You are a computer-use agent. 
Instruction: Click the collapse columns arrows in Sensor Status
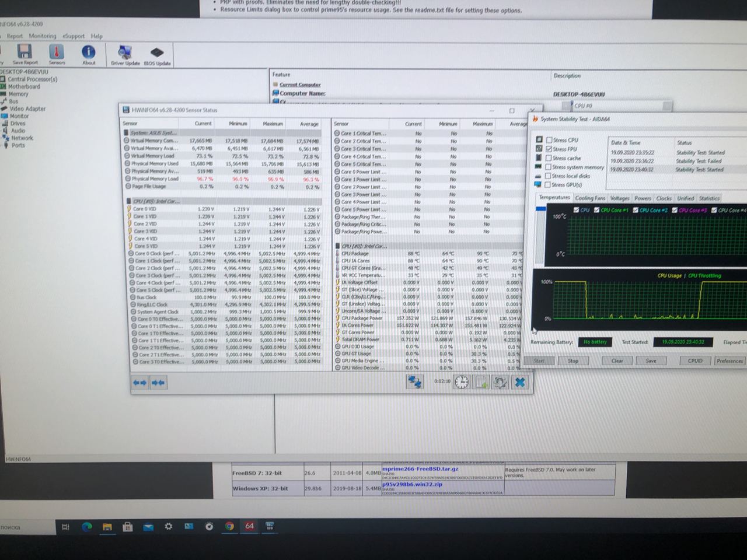click(x=158, y=383)
